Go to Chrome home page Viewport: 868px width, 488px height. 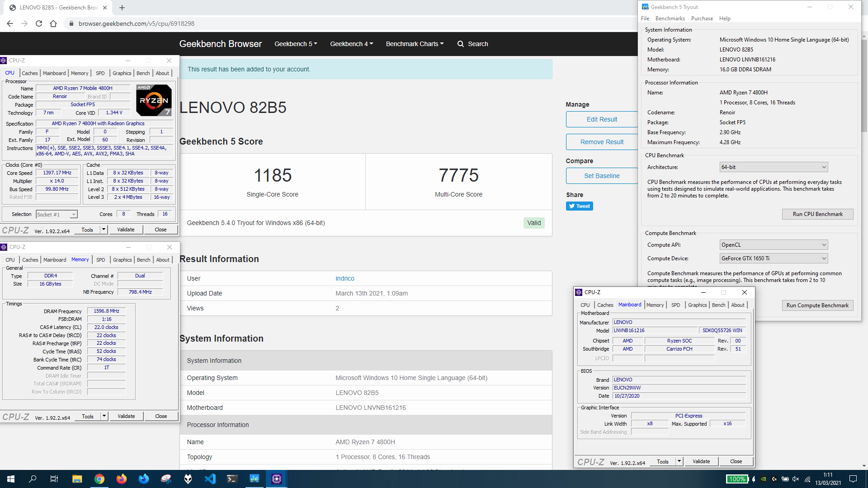pos(53,23)
